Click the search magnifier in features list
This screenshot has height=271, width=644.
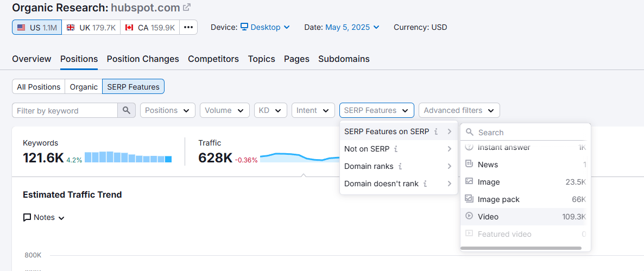click(470, 132)
